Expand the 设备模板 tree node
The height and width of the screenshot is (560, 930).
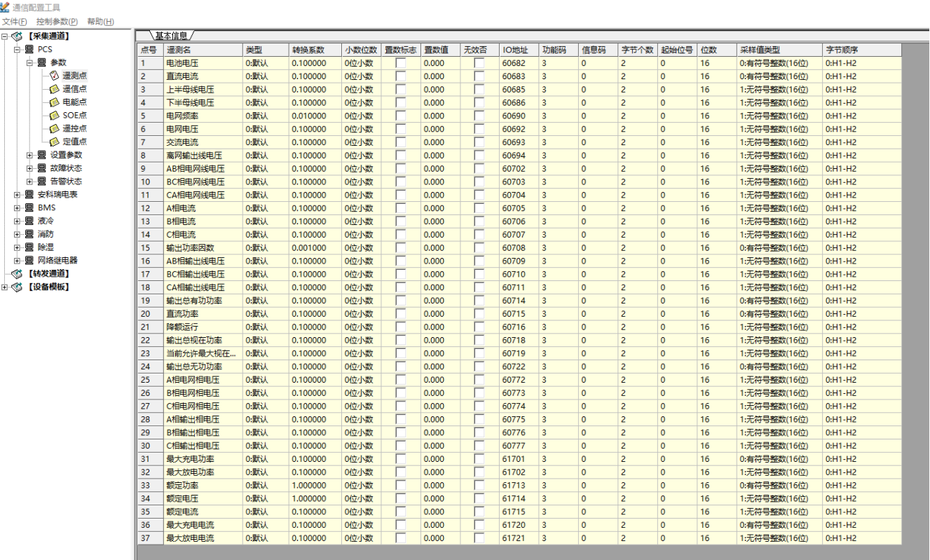(4, 287)
